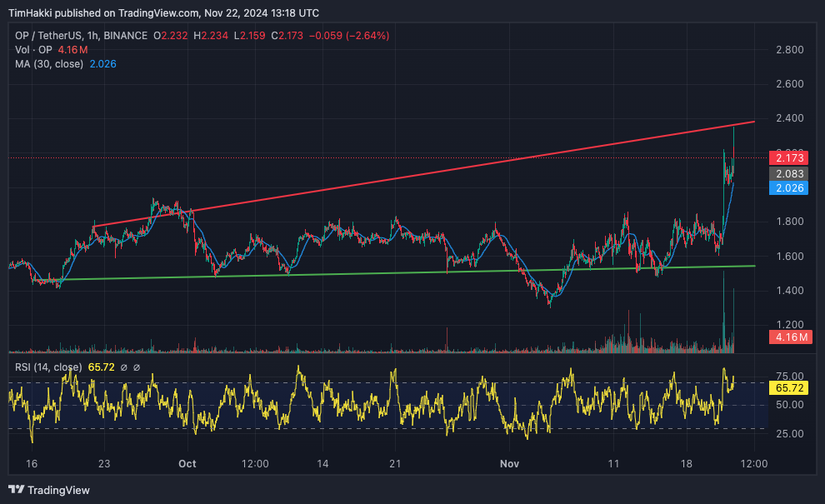Viewport: 825px width, 504px height.
Task: Click the second ∅ symbol beside RSI value
Action: pos(137,367)
